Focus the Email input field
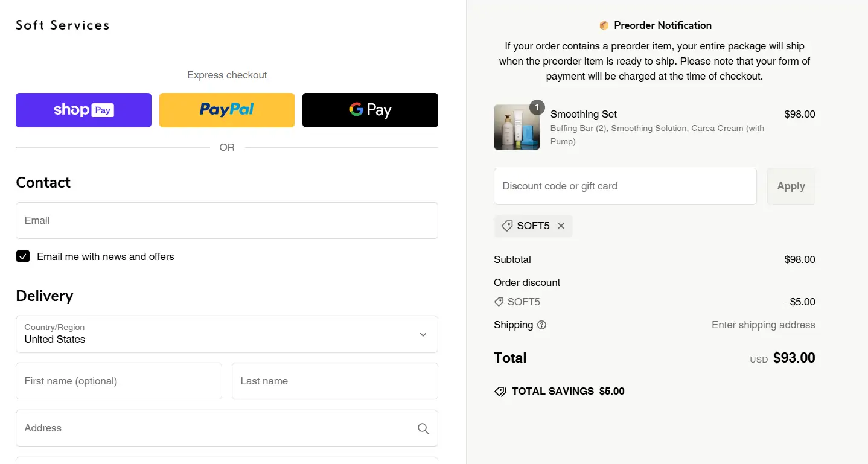 226,220
